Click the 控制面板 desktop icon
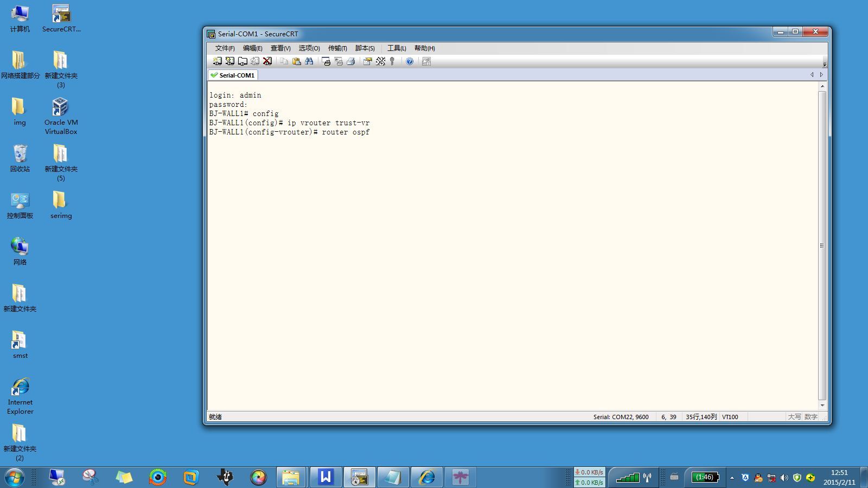This screenshot has width=868, height=488. 20,206
